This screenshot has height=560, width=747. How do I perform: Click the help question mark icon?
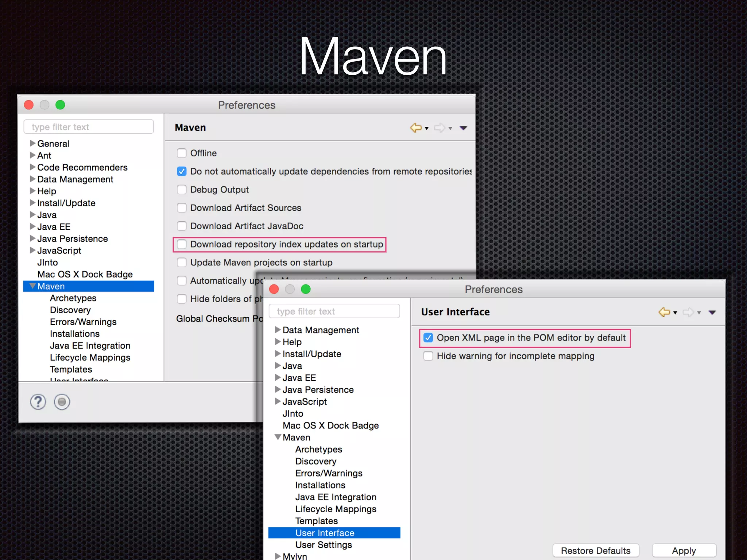point(38,402)
